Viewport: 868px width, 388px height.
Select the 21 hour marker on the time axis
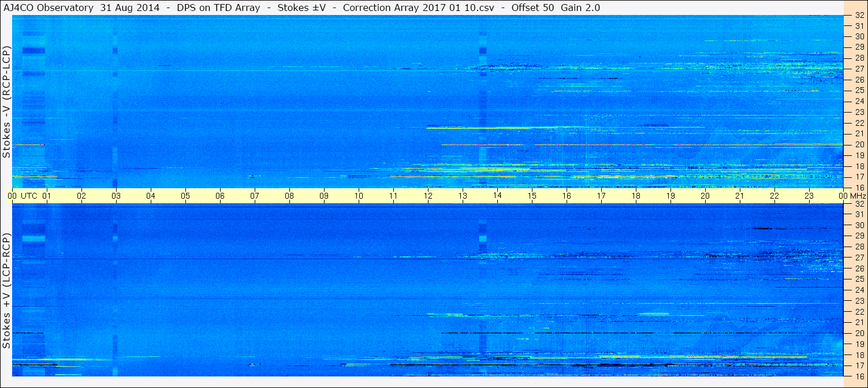coord(740,196)
